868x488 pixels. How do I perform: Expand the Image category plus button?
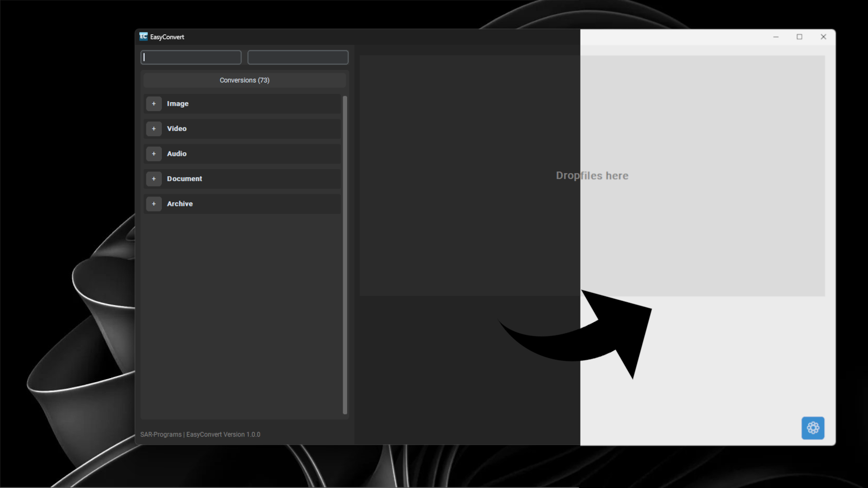click(x=154, y=104)
